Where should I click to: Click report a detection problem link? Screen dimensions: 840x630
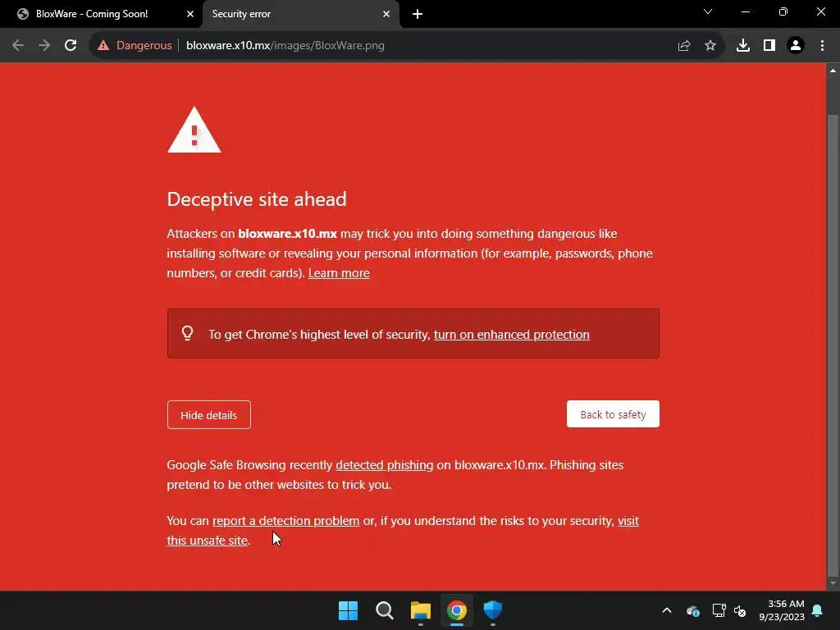point(285,521)
